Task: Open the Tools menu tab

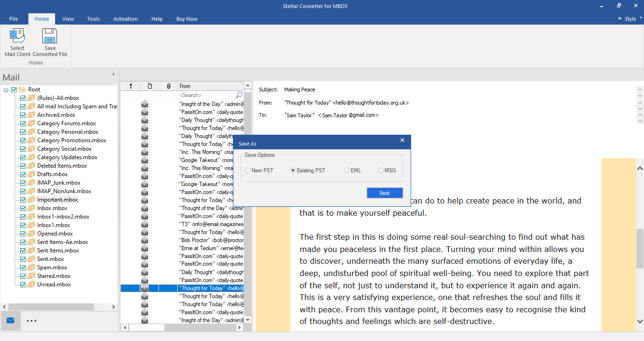Action: tap(93, 19)
